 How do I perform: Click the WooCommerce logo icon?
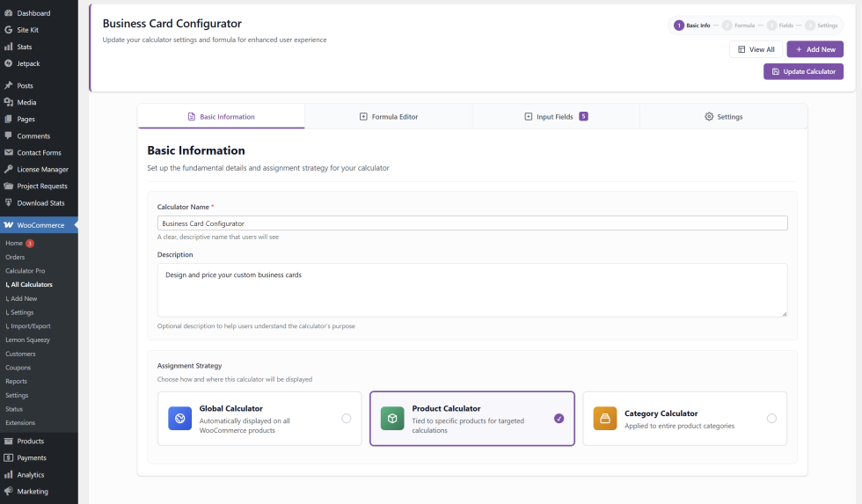pos(8,225)
